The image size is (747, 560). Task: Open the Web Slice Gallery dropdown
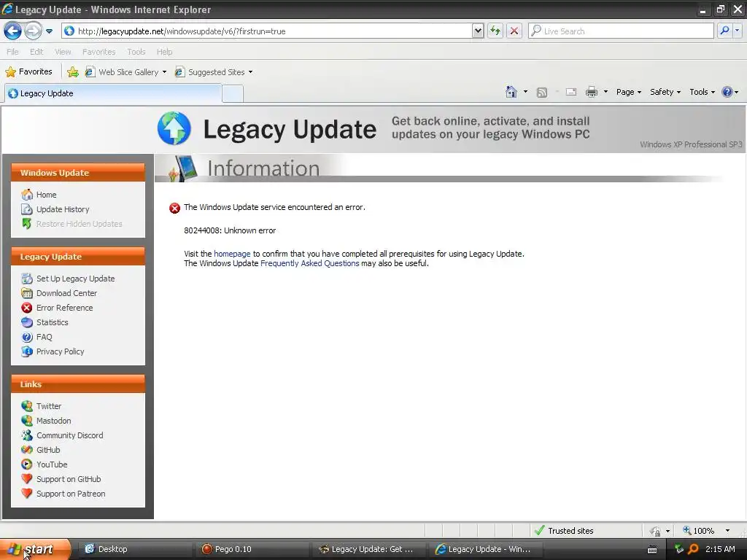(x=125, y=72)
